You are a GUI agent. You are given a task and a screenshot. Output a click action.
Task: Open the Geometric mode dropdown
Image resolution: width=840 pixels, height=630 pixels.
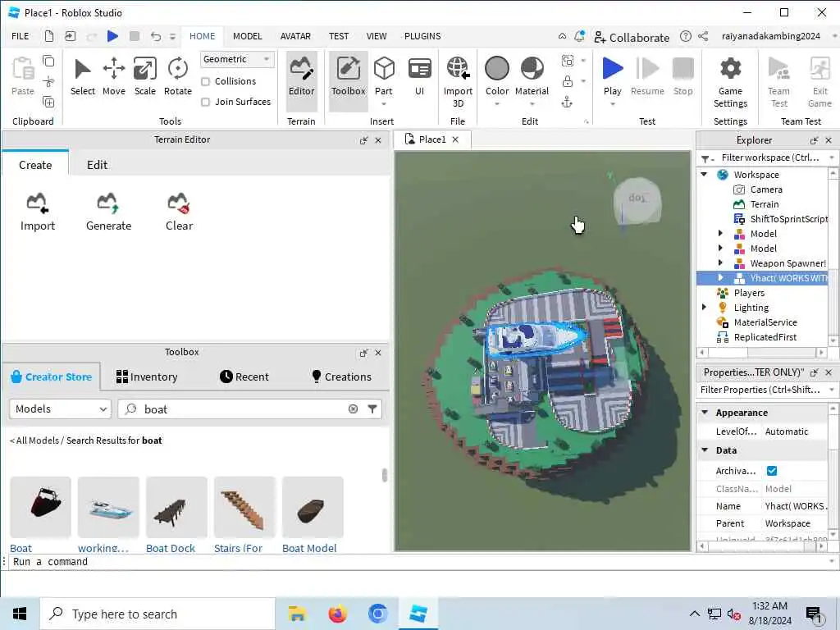pos(237,59)
